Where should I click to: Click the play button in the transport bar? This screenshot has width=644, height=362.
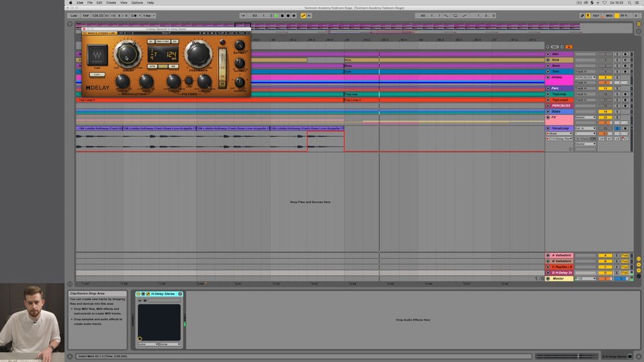click(276, 15)
